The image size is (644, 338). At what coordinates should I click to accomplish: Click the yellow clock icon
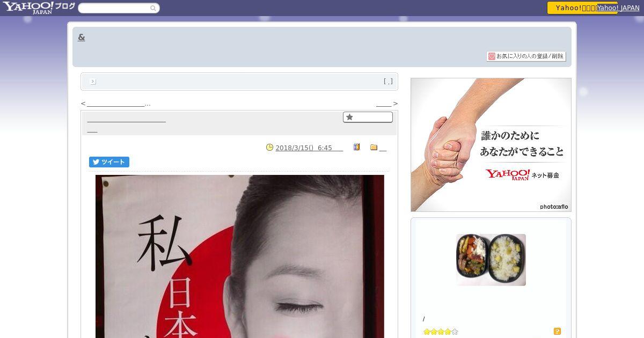click(x=270, y=148)
